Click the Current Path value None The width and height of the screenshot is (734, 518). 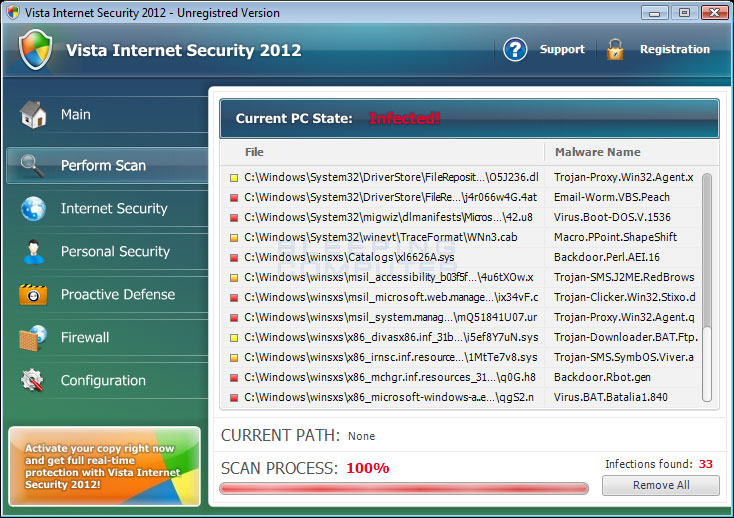pyautogui.click(x=361, y=436)
